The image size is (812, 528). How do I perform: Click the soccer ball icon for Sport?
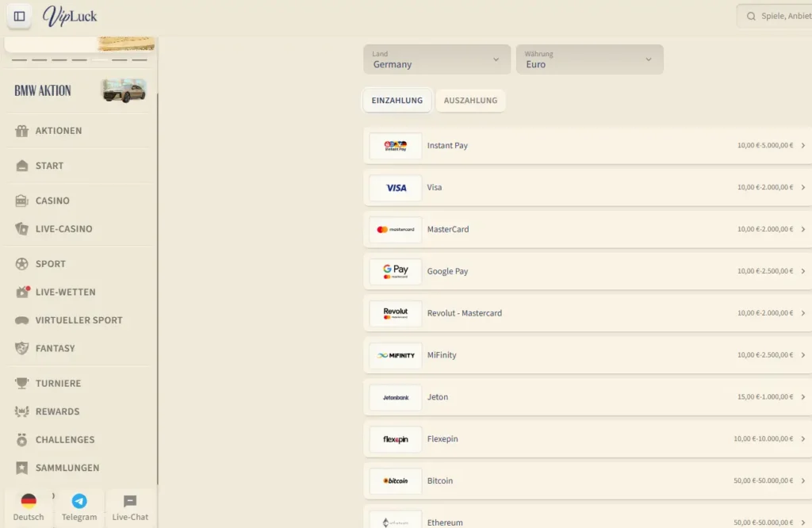[21, 264]
